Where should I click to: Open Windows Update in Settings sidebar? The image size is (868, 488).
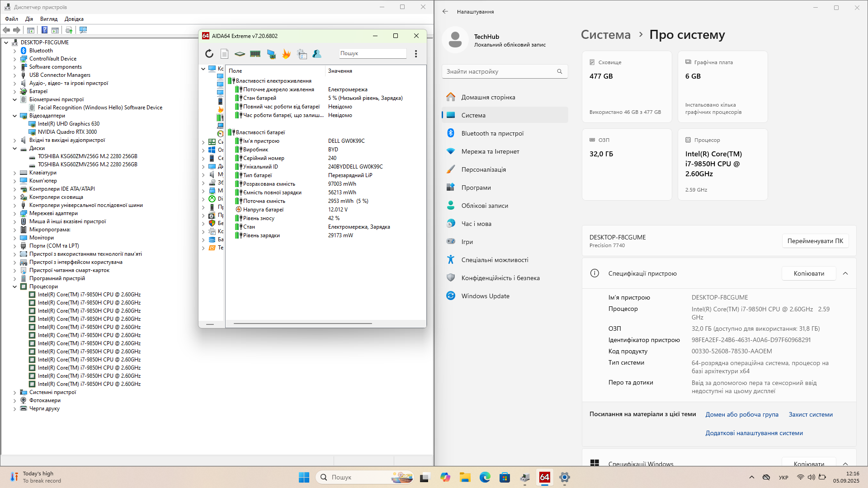pos(505,296)
